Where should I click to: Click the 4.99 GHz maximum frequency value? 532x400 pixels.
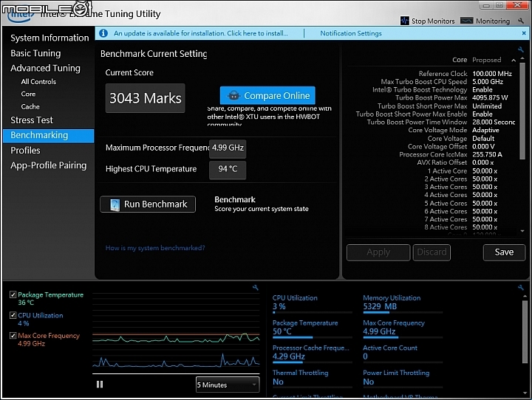(228, 148)
